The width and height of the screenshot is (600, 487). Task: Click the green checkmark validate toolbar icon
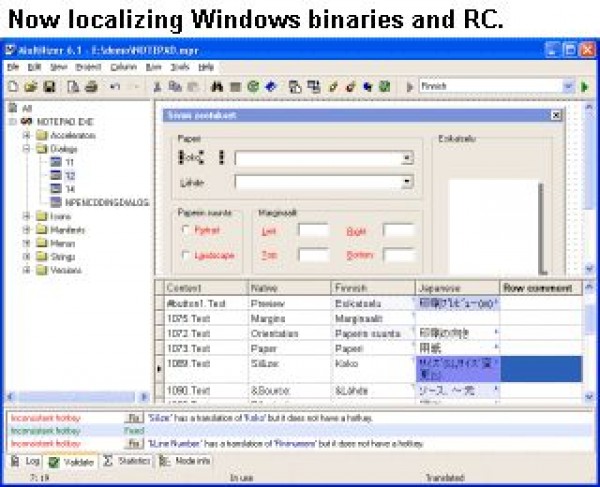[385, 87]
